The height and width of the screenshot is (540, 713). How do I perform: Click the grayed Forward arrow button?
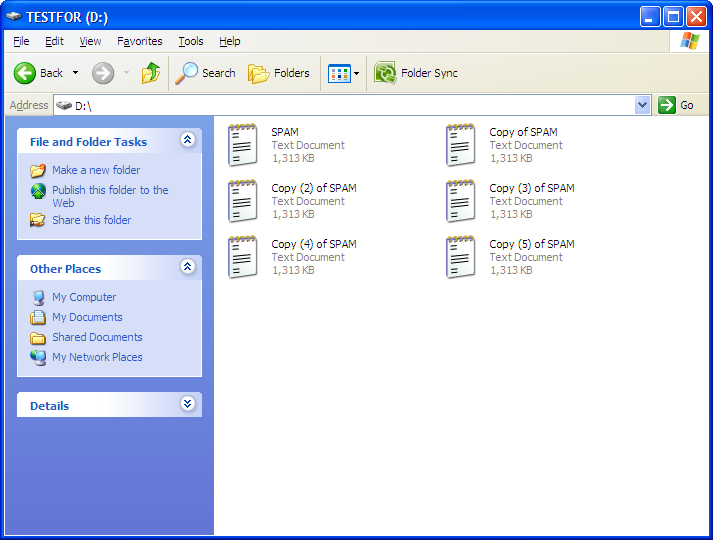(x=103, y=73)
